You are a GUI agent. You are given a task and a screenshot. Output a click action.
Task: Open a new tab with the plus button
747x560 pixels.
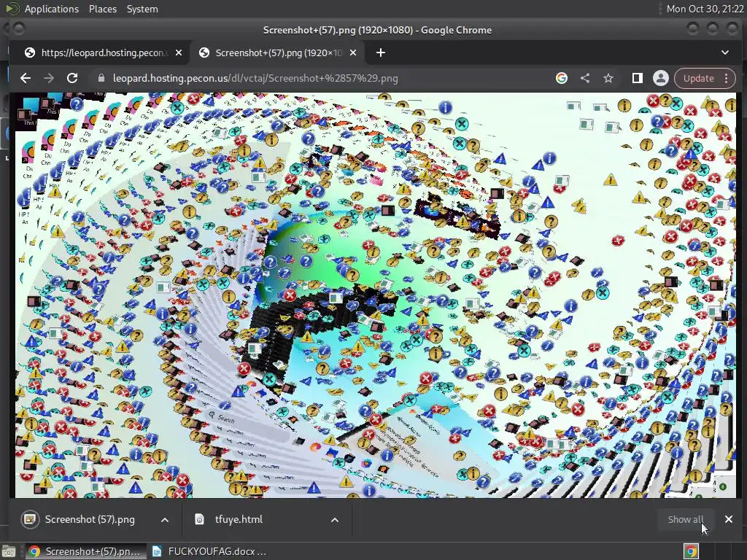coord(381,52)
